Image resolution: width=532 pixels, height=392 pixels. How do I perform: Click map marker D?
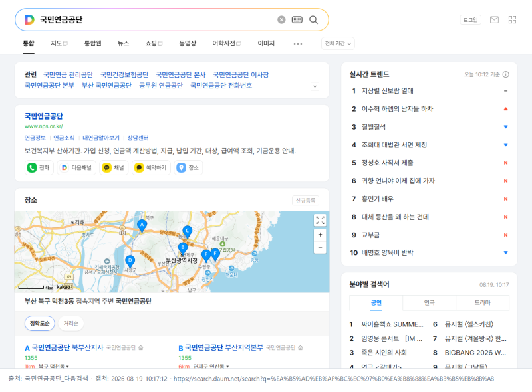pyautogui.click(x=130, y=262)
